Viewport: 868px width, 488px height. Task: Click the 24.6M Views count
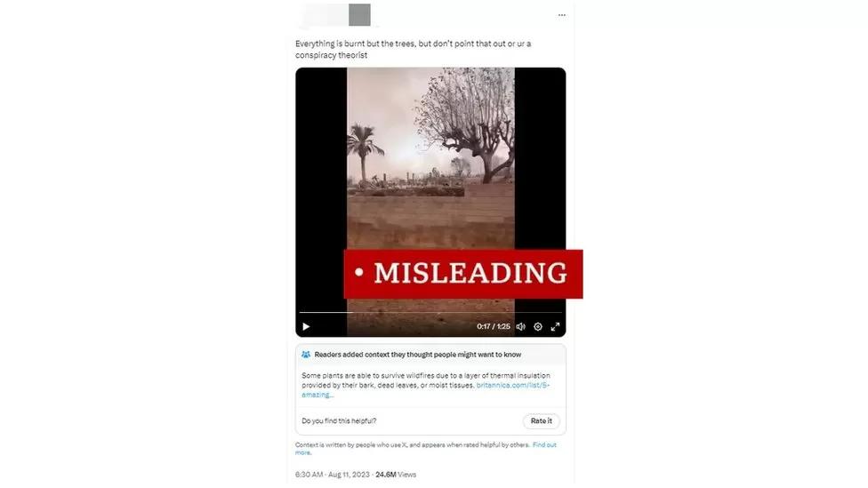click(x=396, y=474)
